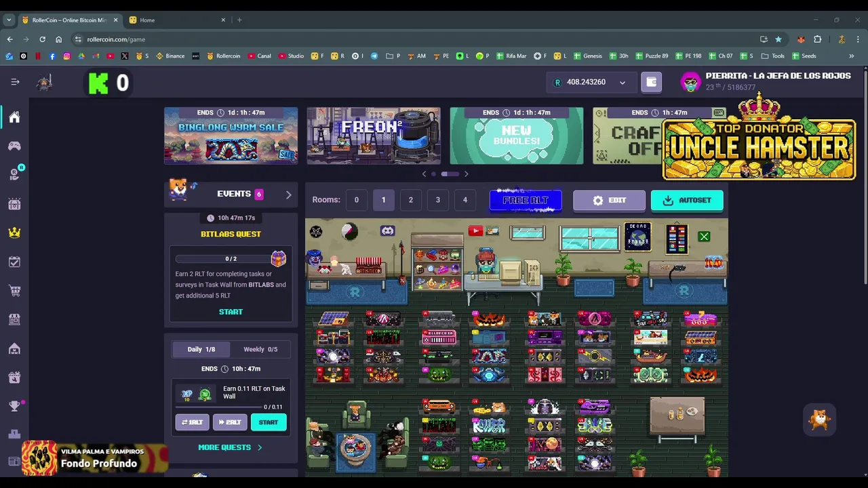Viewport: 868px width, 488px height.
Task: Click the FREE RLT button
Action: (526, 201)
